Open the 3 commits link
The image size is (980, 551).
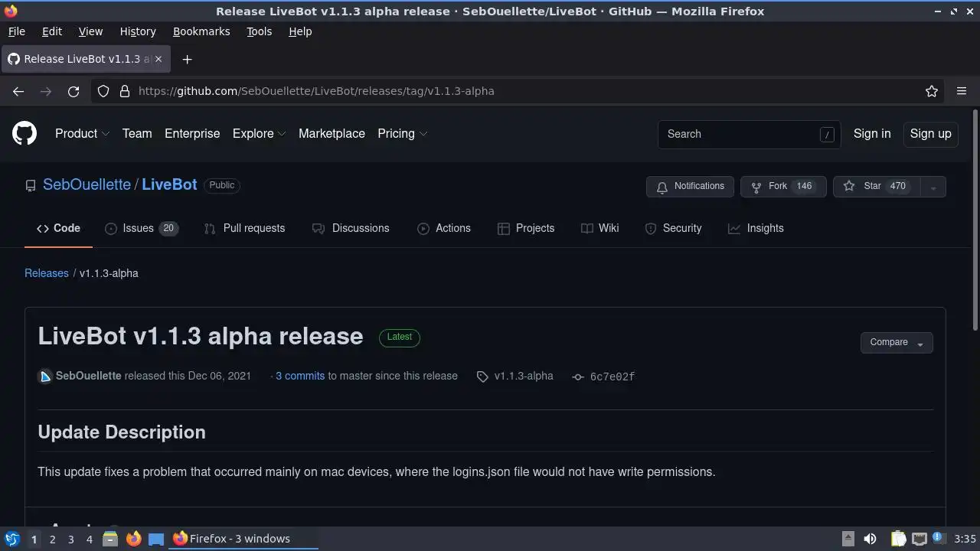point(300,376)
